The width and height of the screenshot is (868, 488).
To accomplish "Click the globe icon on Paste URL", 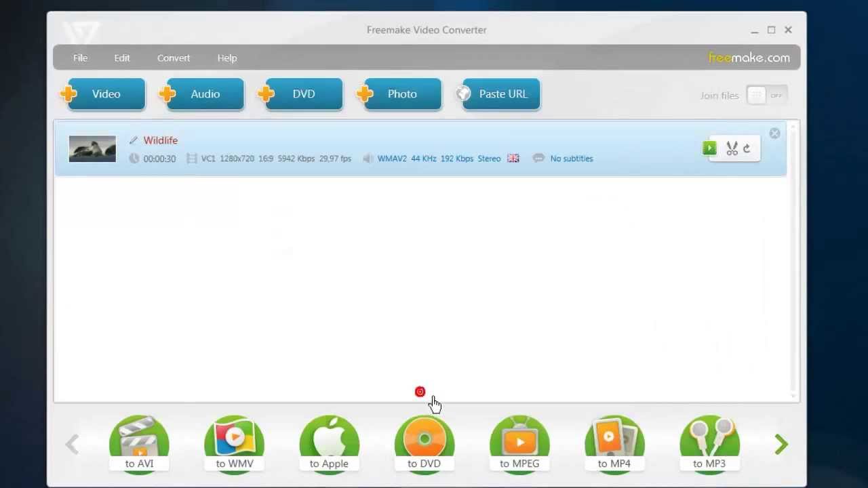I will pos(464,94).
